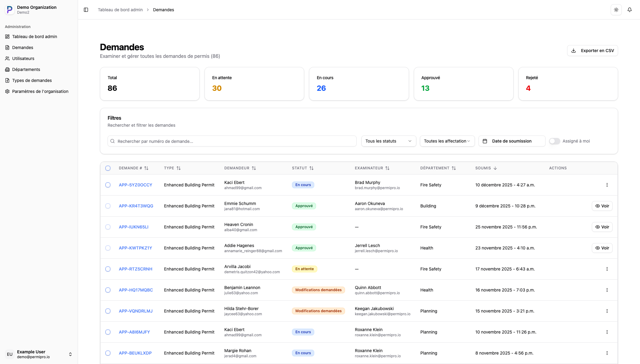Enable the Assigné à moi switch

[x=554, y=141]
